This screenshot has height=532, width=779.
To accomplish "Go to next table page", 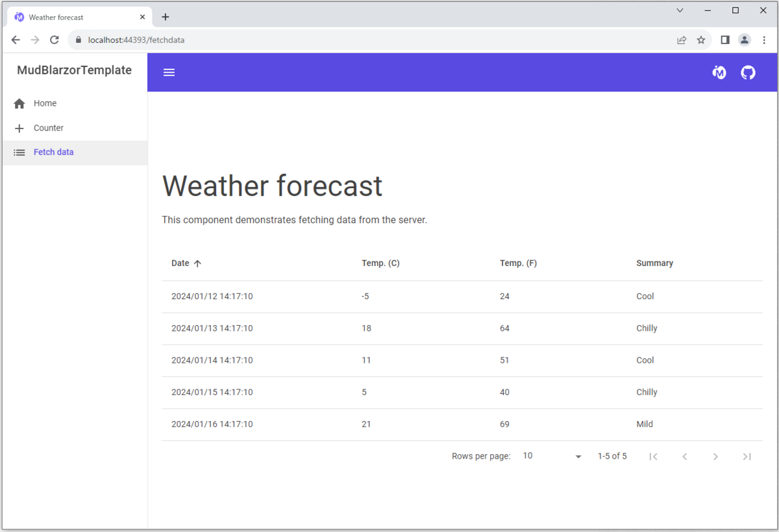I will 715,457.
